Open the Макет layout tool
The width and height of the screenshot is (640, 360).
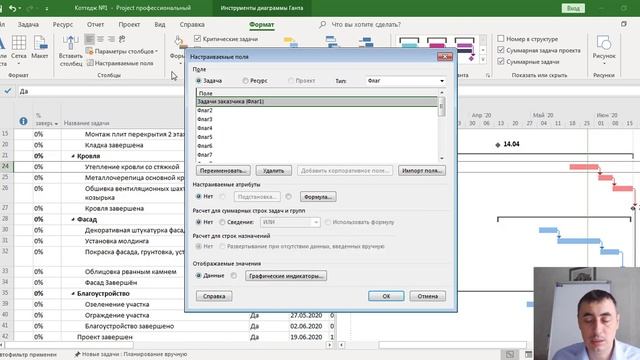pos(40,47)
